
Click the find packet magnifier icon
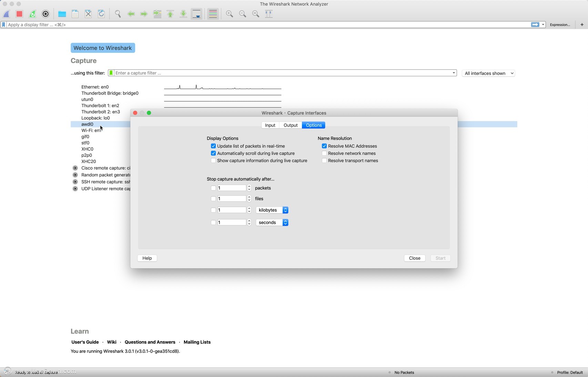click(118, 14)
